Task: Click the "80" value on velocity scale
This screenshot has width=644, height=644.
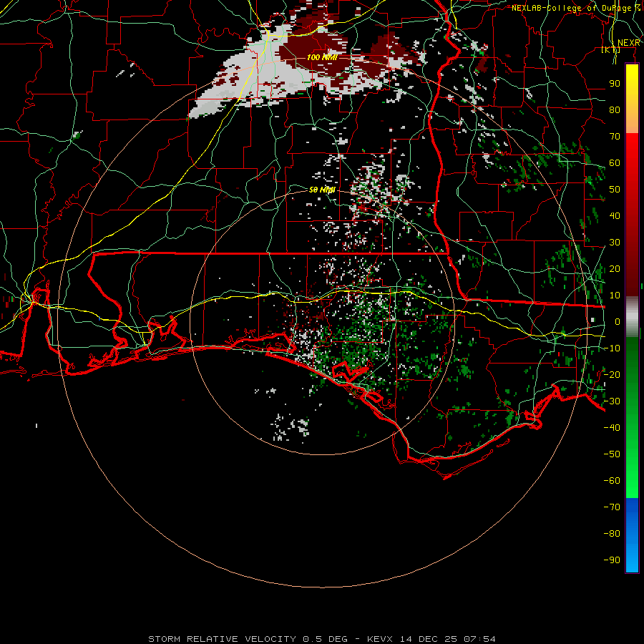Action: pos(615,109)
